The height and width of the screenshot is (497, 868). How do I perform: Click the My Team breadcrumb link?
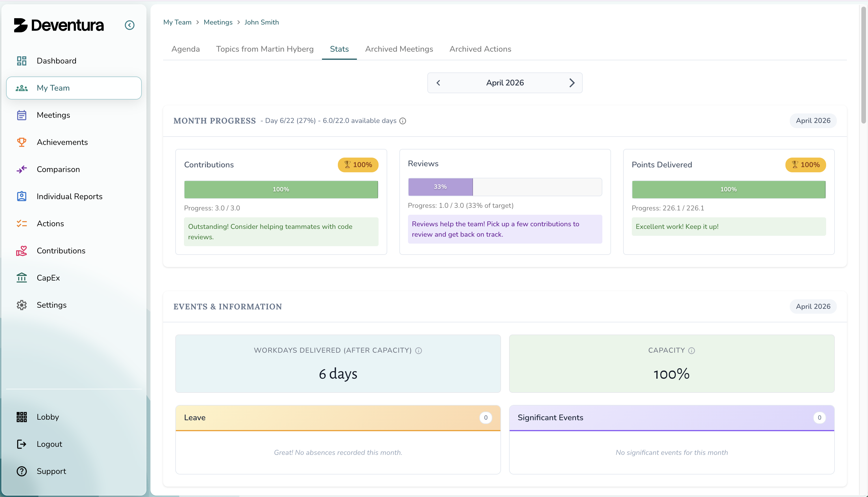coord(177,22)
